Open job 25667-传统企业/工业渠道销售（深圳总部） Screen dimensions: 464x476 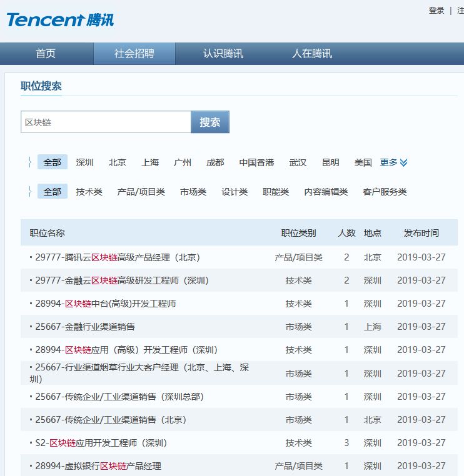(119, 397)
